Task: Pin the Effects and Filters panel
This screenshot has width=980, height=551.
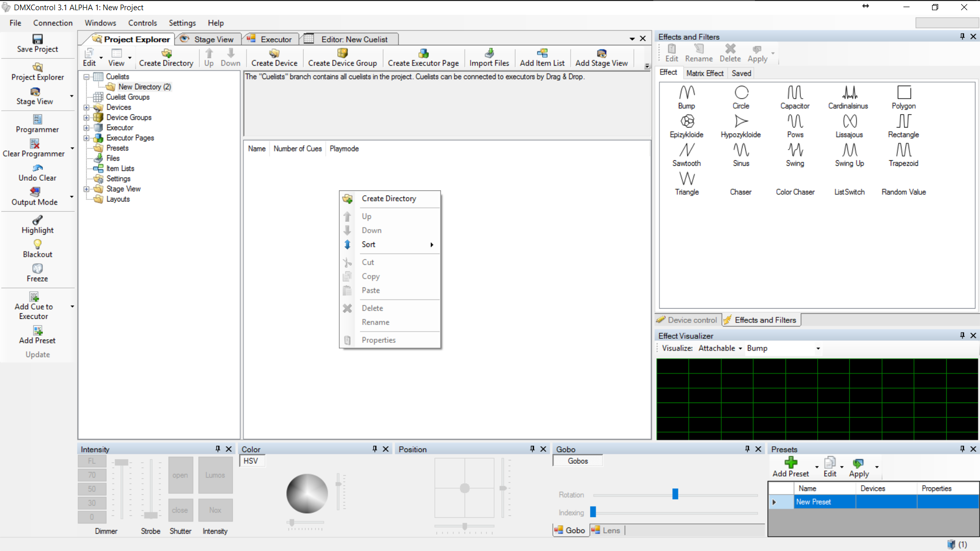Action: [962, 37]
